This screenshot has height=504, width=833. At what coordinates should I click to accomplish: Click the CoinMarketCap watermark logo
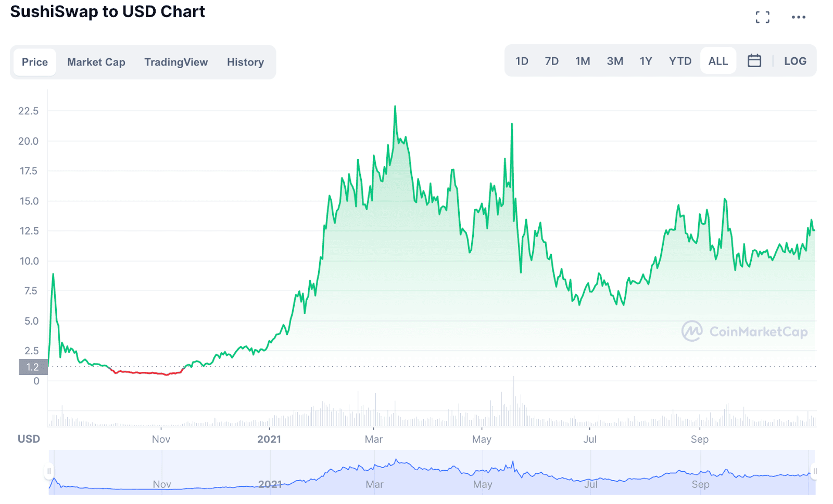[x=744, y=331]
